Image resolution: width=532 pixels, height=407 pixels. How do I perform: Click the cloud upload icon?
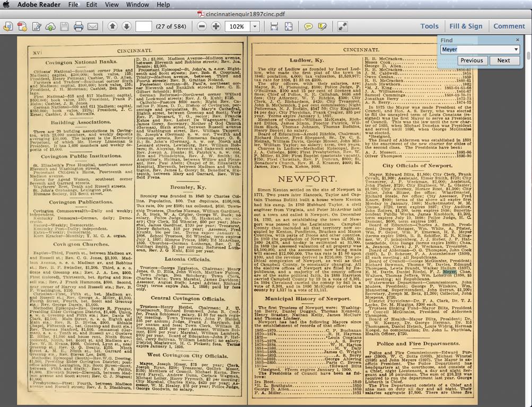pyautogui.click(x=50, y=26)
